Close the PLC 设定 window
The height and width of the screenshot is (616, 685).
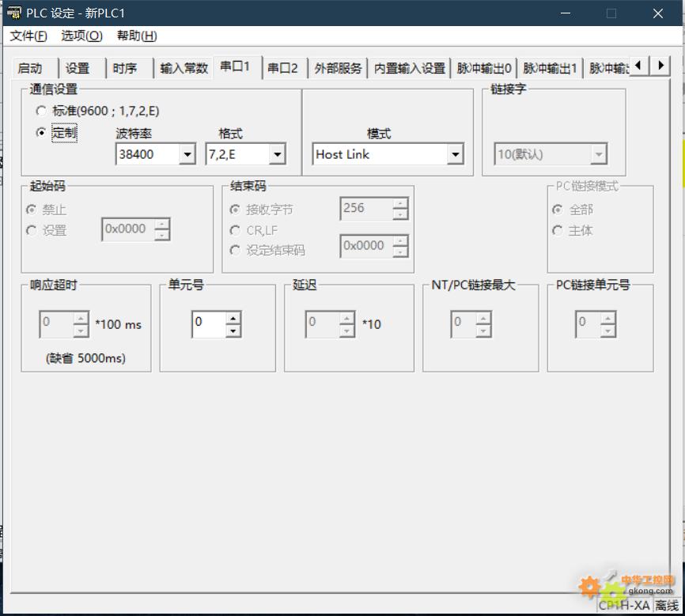[658, 13]
